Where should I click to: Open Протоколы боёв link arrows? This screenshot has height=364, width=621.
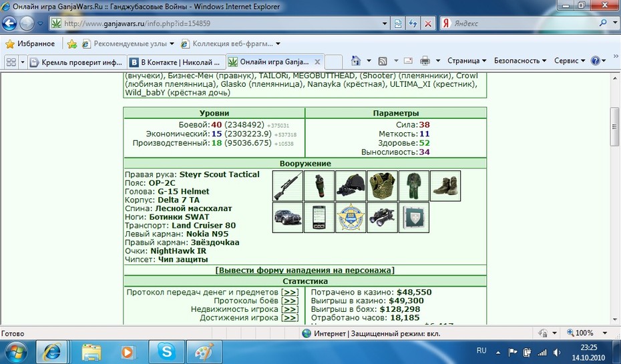pyautogui.click(x=290, y=301)
